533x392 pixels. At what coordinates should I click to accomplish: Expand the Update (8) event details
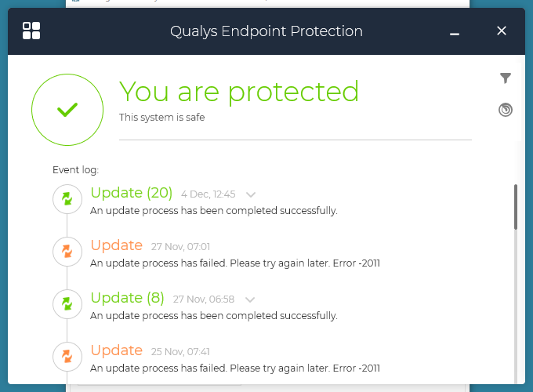tap(250, 299)
